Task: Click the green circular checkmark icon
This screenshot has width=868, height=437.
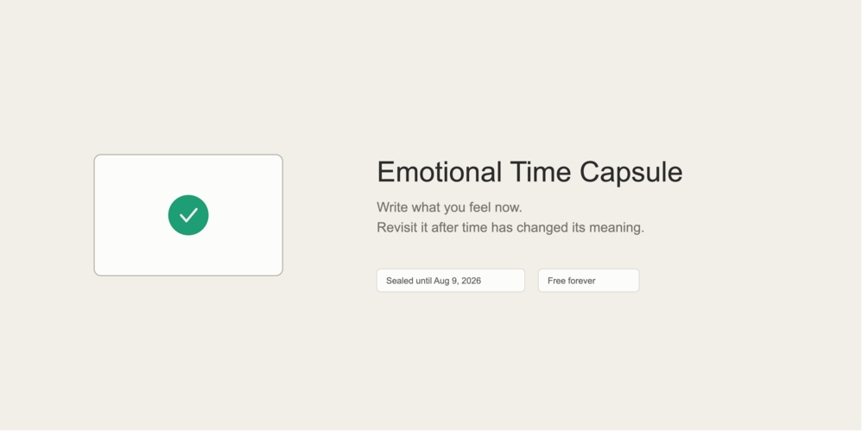Action: [188, 215]
